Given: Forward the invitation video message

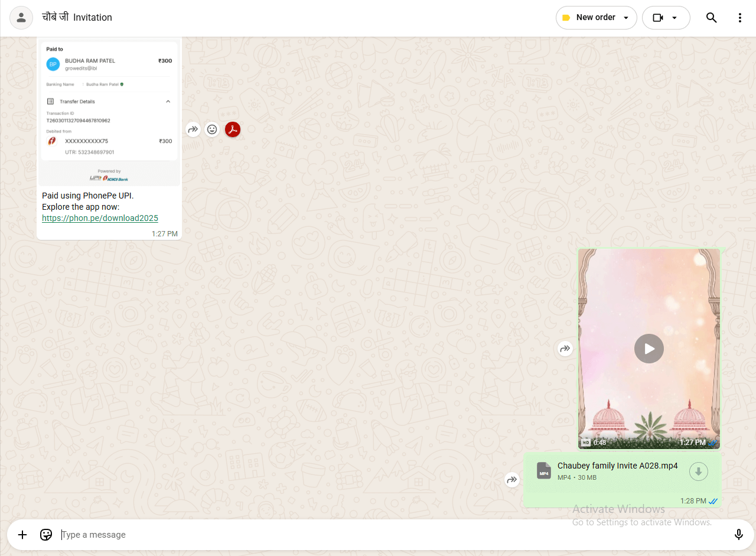Looking at the screenshot, I should click(x=565, y=349).
